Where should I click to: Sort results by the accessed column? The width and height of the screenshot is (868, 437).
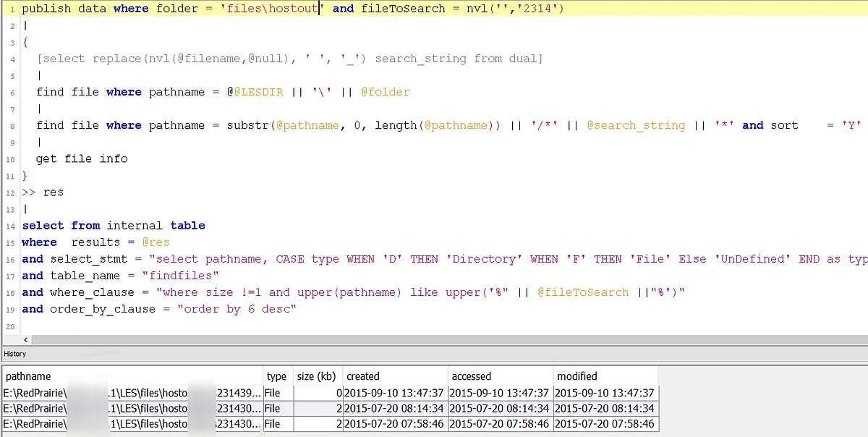click(471, 376)
